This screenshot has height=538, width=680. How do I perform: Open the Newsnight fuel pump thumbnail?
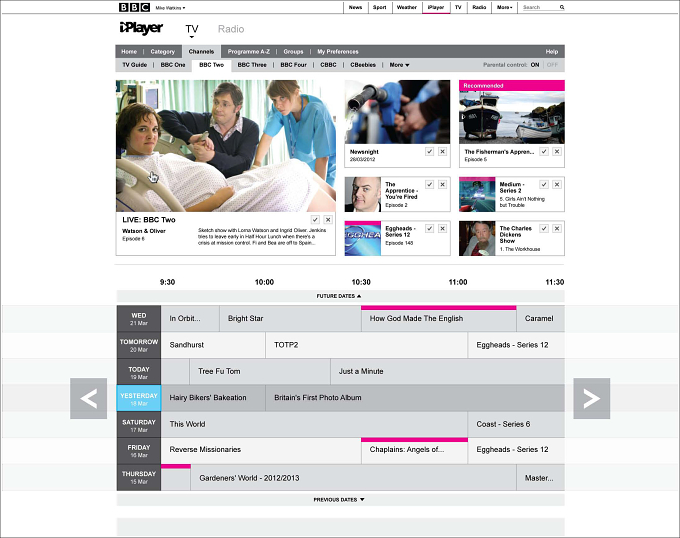point(397,112)
